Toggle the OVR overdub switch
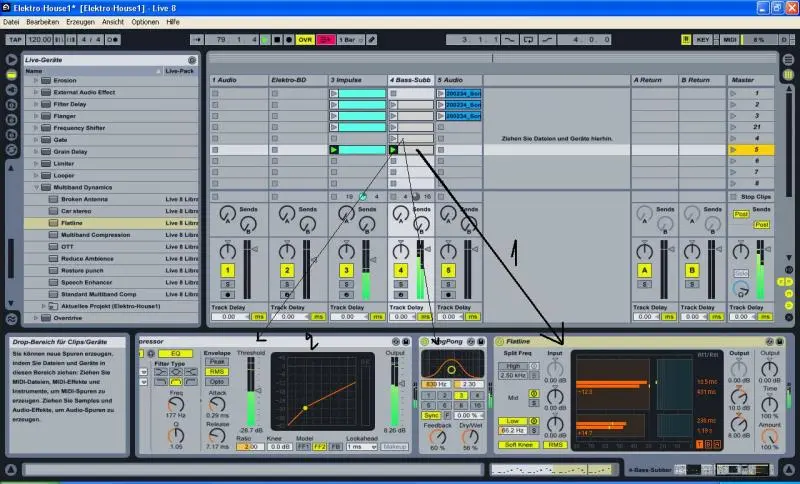Screen dimensions: 800x484 point(305,40)
